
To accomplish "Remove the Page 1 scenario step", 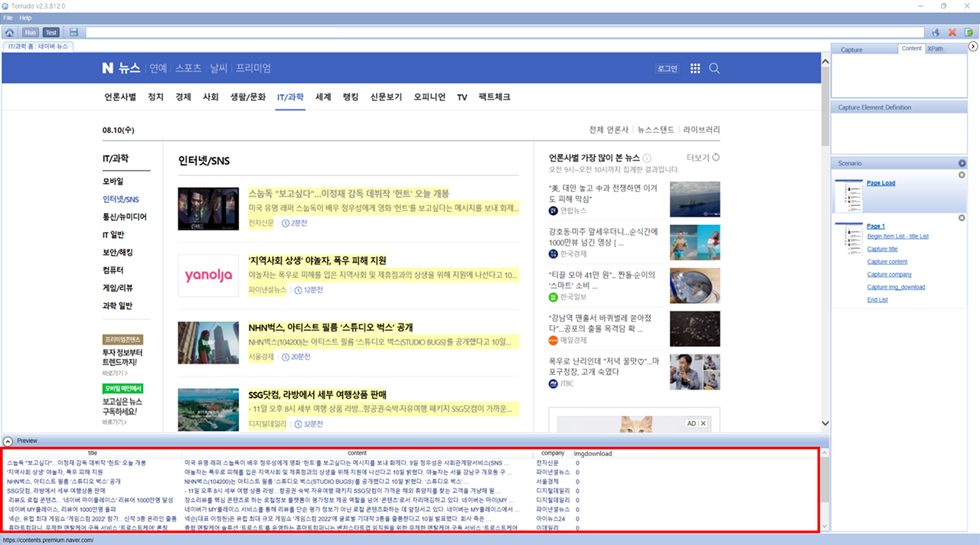I will tap(962, 218).
